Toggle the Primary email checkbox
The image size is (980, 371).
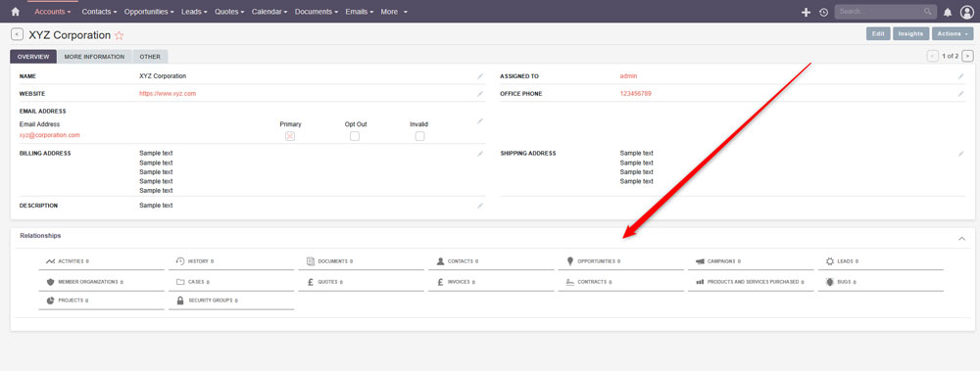(290, 136)
